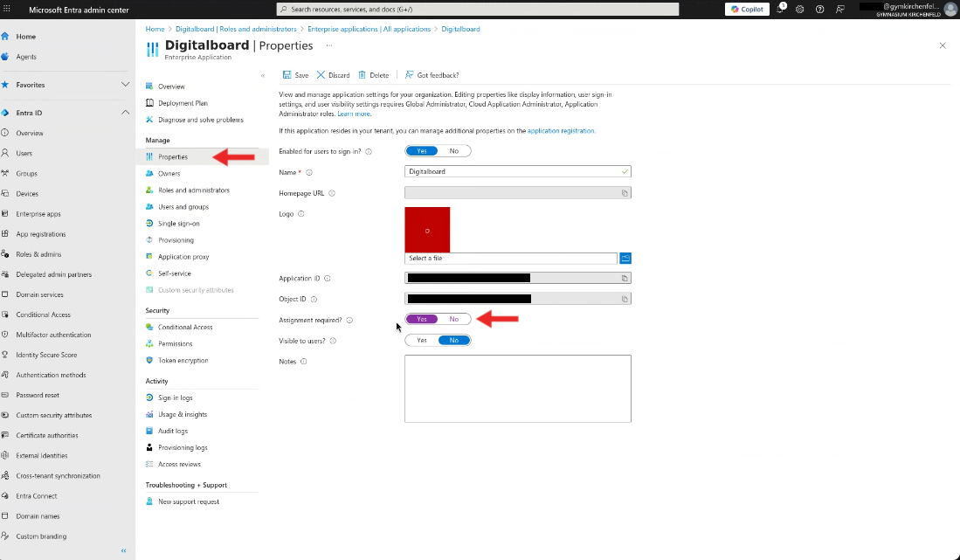Image resolution: width=960 pixels, height=560 pixels.
Task: Save the application properties
Action: 295,74
